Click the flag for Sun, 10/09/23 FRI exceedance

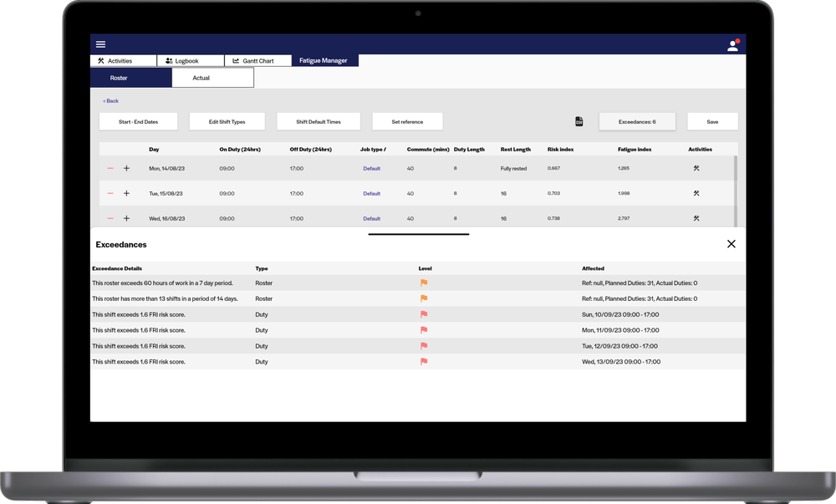pyautogui.click(x=423, y=314)
